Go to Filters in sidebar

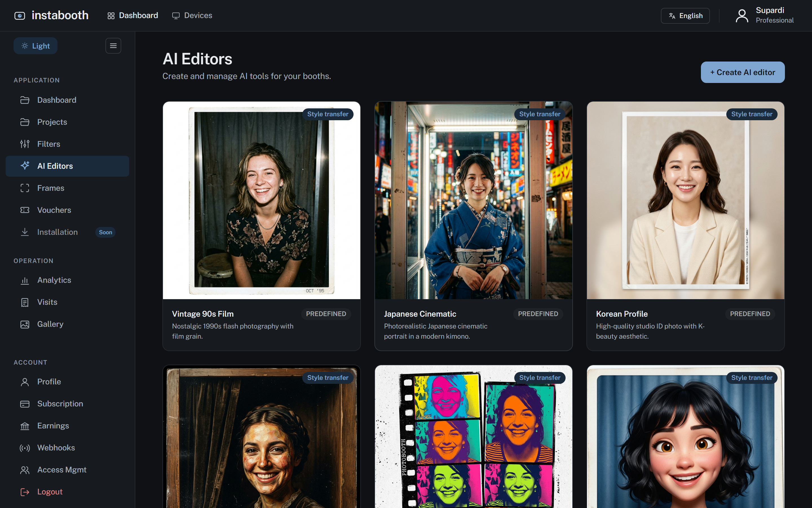(x=67, y=144)
